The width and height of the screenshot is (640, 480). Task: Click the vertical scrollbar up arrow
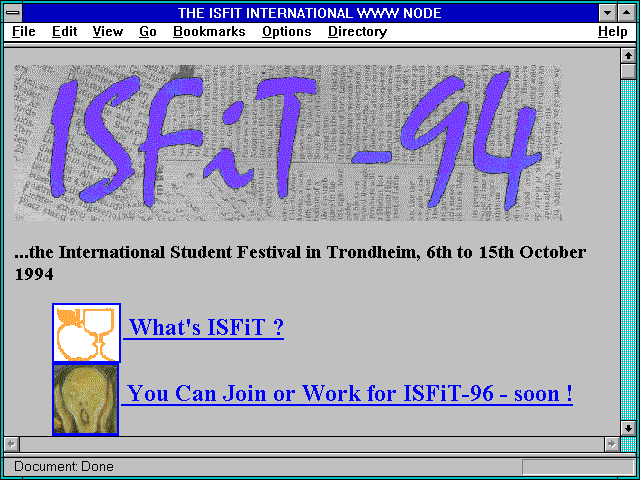pos(628,56)
